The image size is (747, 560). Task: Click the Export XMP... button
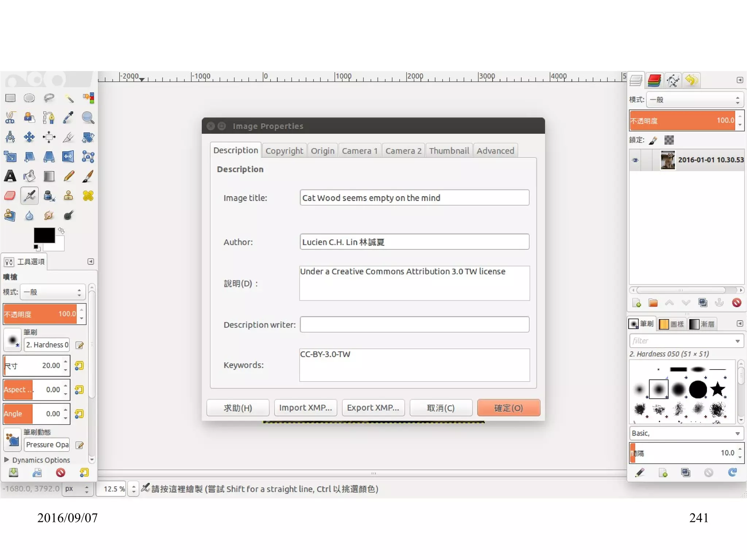373,408
